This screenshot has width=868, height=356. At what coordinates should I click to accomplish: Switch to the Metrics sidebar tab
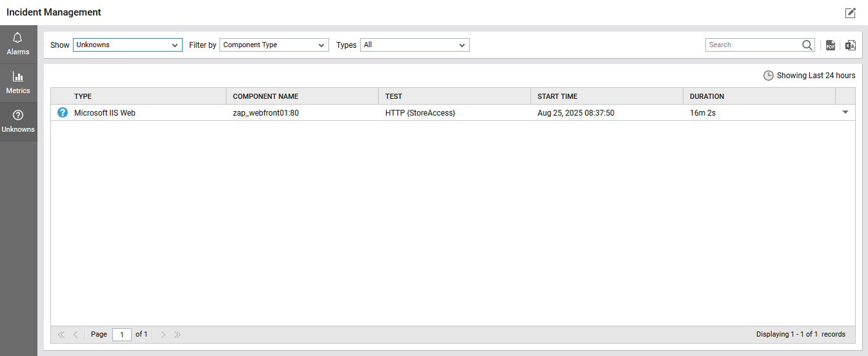(18, 83)
